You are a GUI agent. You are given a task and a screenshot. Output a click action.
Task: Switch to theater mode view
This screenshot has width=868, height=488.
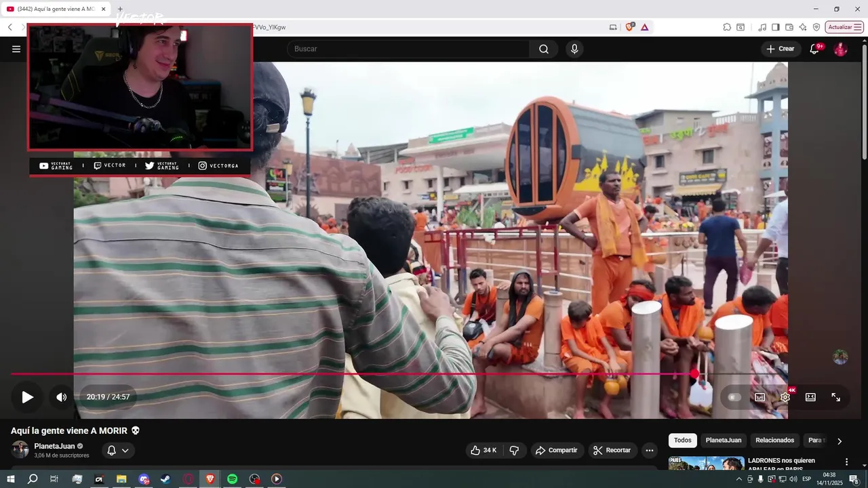[810, 397]
